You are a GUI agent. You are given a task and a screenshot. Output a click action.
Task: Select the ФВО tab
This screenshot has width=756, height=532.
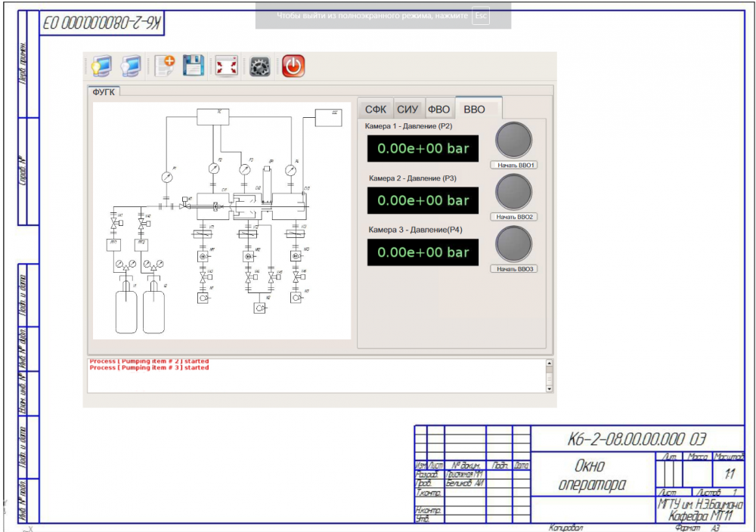(x=439, y=110)
